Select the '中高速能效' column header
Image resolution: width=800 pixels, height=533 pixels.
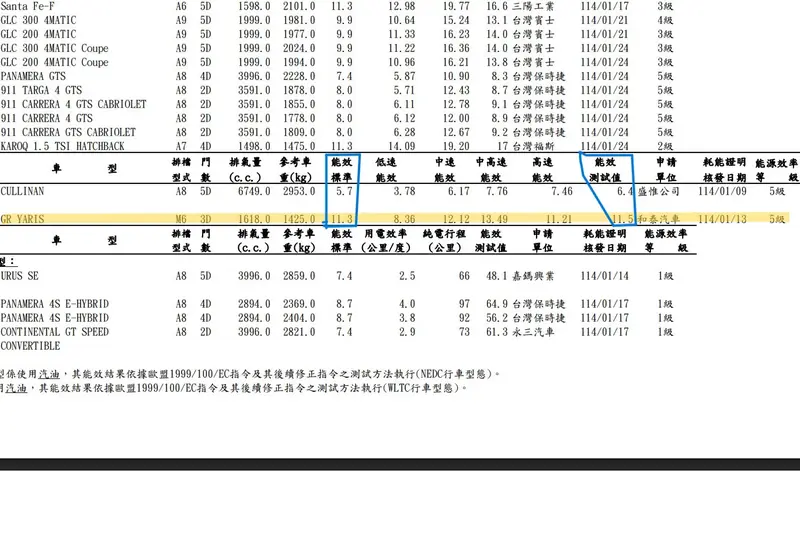tap(491, 170)
